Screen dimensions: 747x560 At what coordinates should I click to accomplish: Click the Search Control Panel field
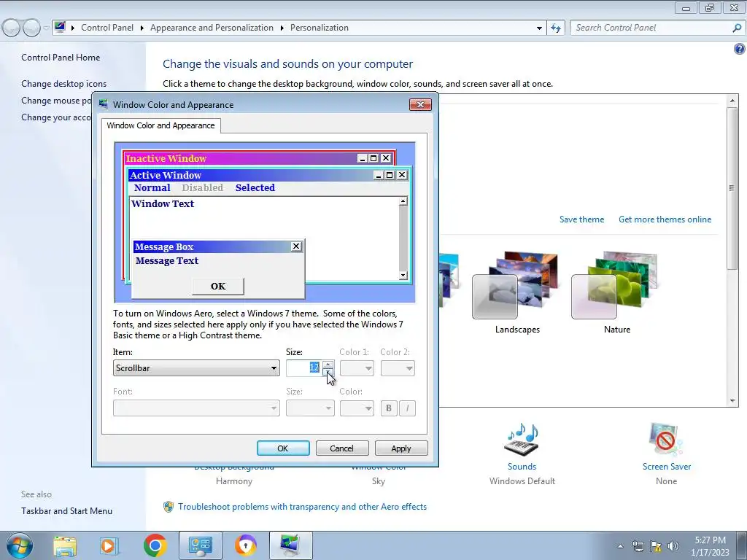pos(650,28)
